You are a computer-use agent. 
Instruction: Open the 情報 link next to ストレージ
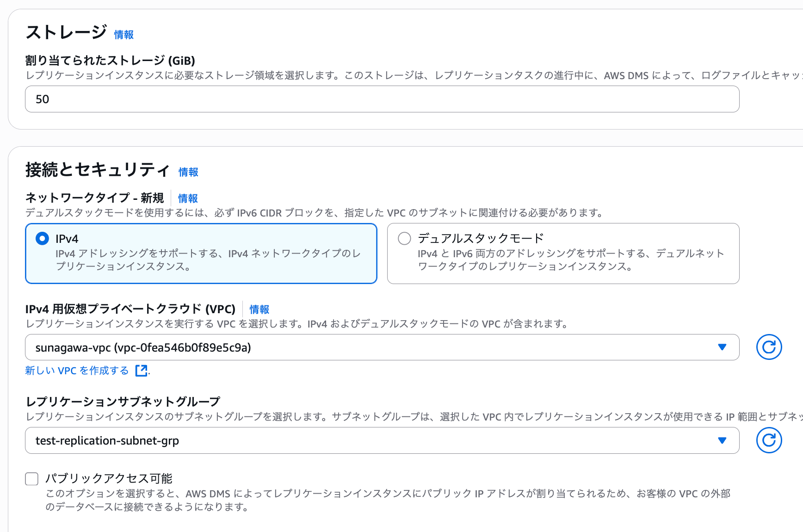124,35
